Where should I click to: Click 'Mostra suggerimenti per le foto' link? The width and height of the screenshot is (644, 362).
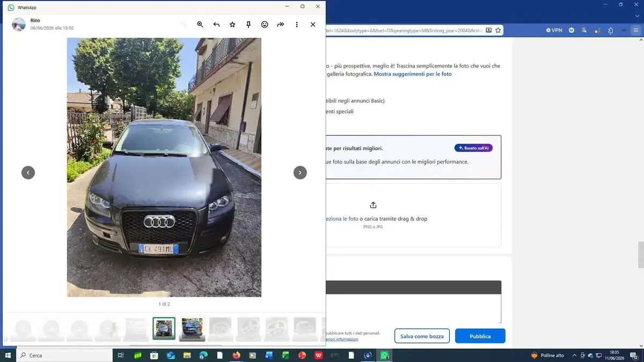(x=413, y=74)
